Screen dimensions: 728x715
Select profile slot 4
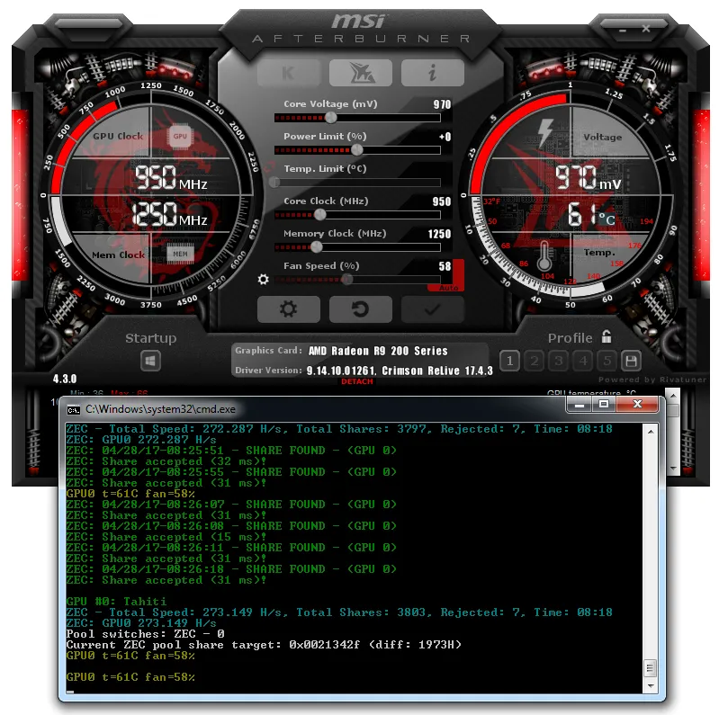click(583, 361)
